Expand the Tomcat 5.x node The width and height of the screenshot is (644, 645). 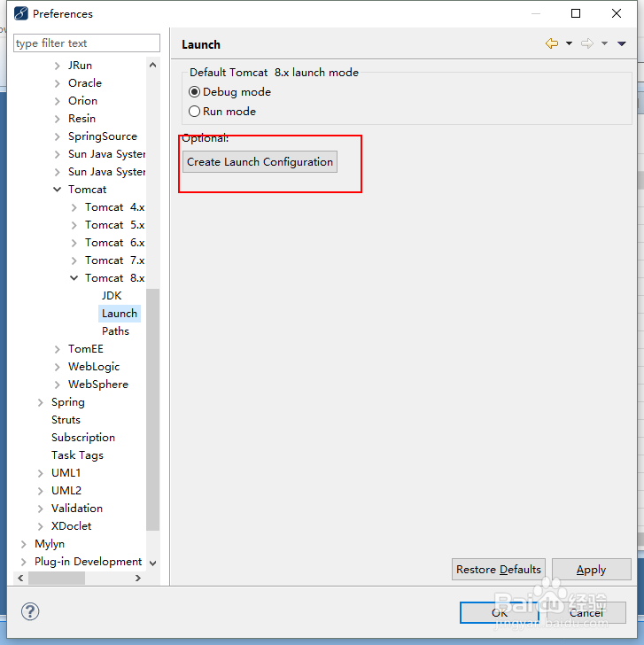(74, 225)
